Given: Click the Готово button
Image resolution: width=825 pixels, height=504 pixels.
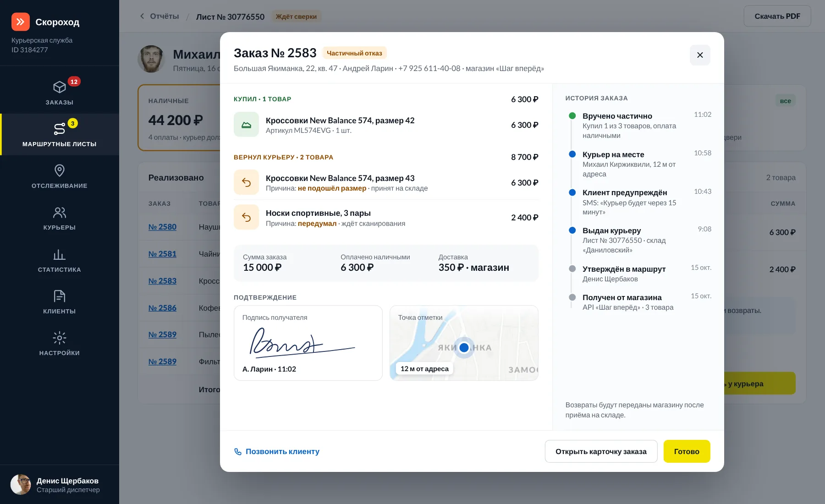Looking at the screenshot, I should pyautogui.click(x=687, y=451).
